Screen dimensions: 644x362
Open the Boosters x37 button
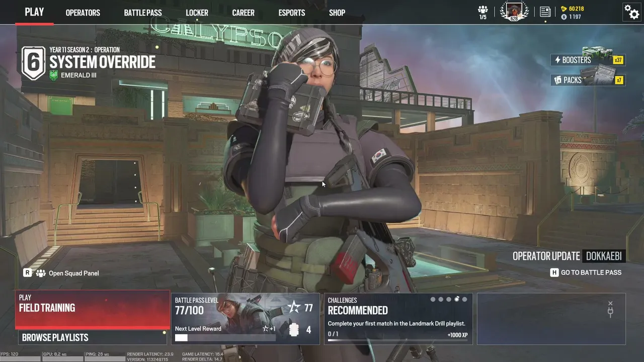(588, 60)
